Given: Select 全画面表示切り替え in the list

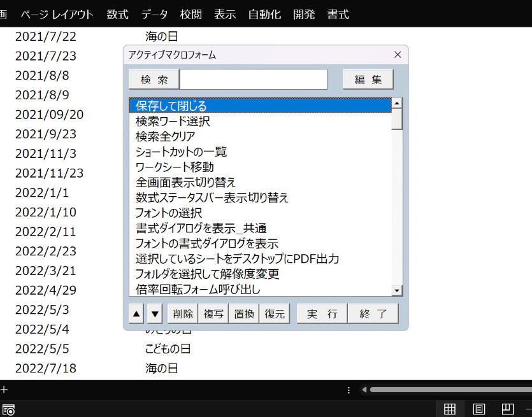Looking at the screenshot, I should tap(260, 182).
